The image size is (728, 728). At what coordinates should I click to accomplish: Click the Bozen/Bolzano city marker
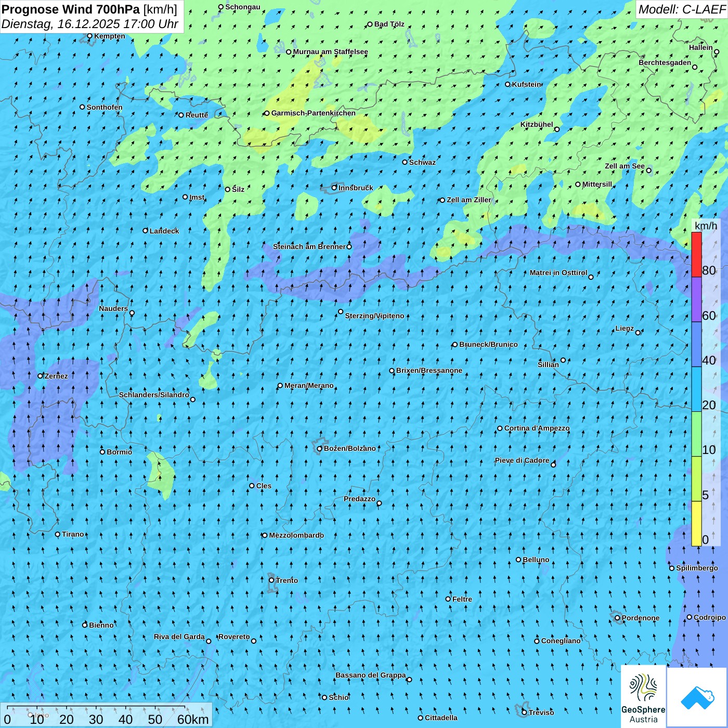(320, 449)
